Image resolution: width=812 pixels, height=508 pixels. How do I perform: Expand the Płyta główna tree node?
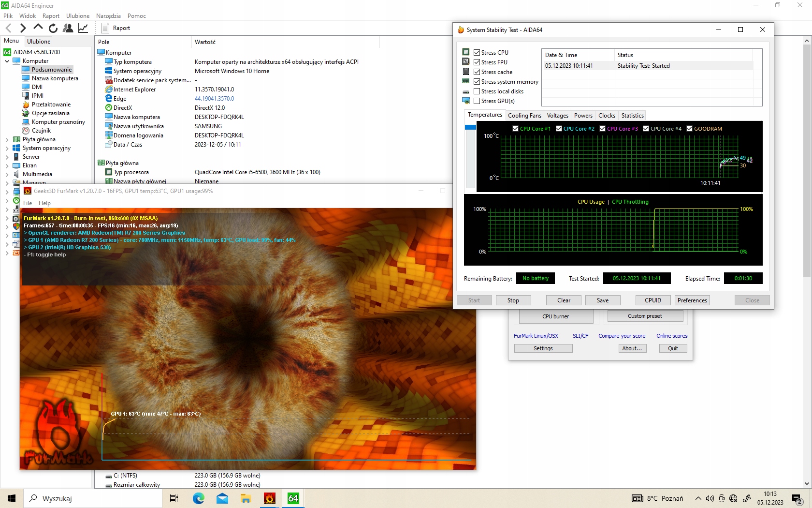pyautogui.click(x=7, y=139)
